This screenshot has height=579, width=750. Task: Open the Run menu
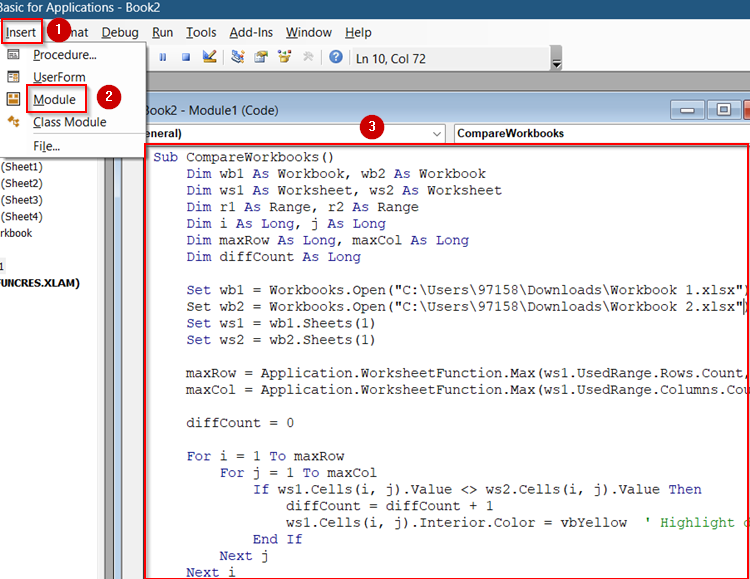(x=163, y=33)
